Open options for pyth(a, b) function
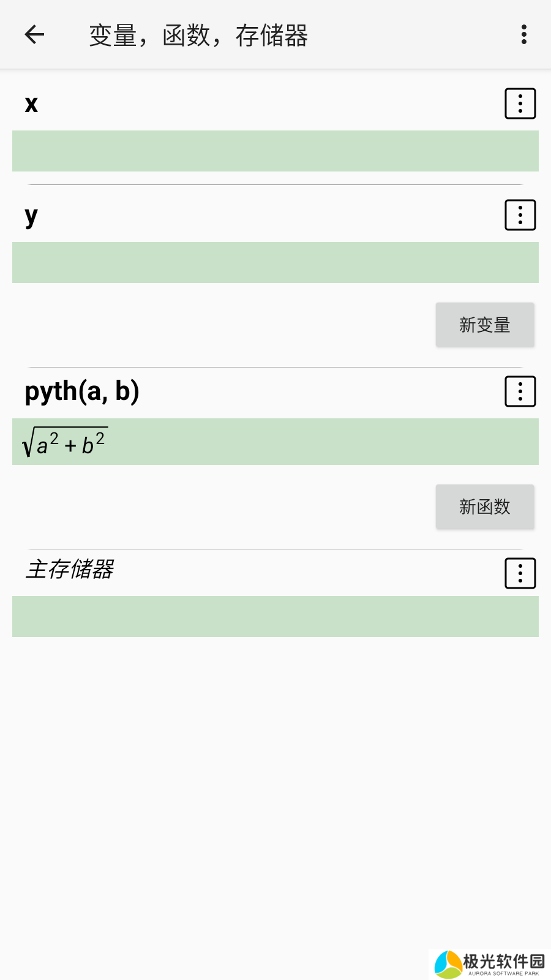Screen dimensions: 551x980 coord(520,391)
